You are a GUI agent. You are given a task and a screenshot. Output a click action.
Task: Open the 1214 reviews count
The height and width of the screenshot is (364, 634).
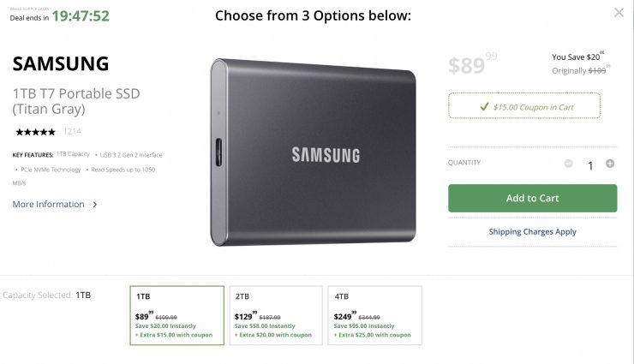tap(72, 132)
